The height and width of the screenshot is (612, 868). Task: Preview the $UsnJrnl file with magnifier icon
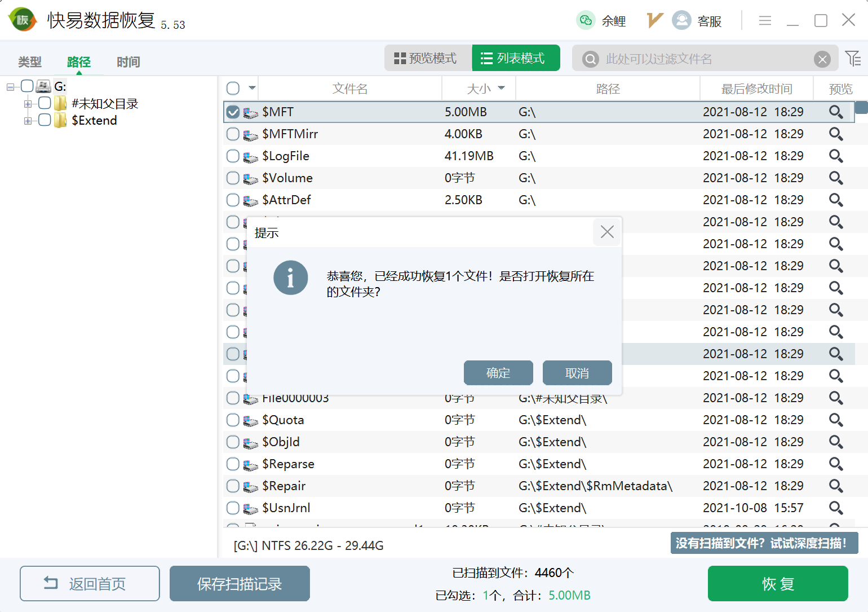pos(836,508)
